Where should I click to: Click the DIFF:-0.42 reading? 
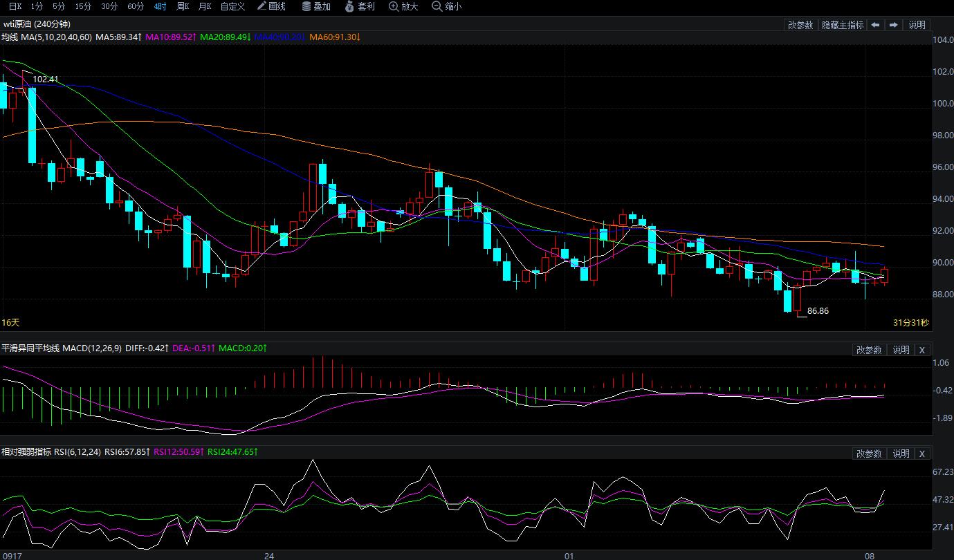pos(147,348)
